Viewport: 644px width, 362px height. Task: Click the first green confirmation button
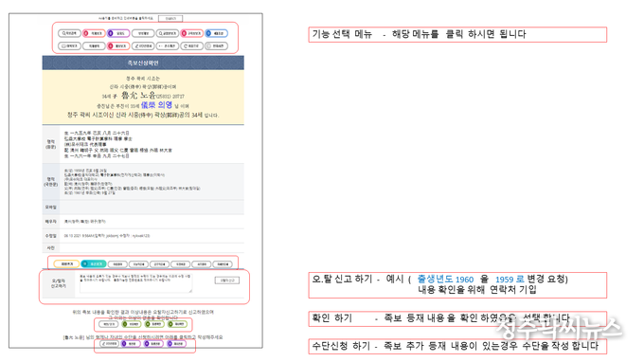(x=132, y=324)
